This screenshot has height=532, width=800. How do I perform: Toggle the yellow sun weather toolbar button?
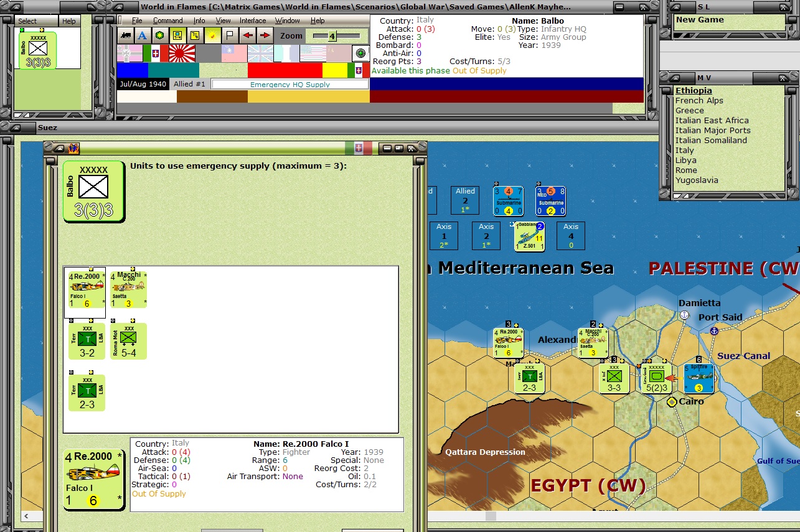click(x=212, y=35)
